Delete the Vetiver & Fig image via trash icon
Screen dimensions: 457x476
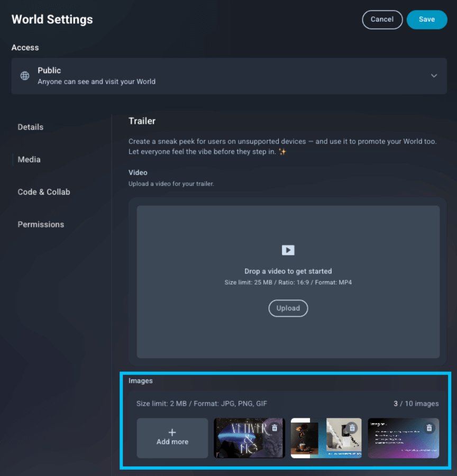(x=275, y=427)
